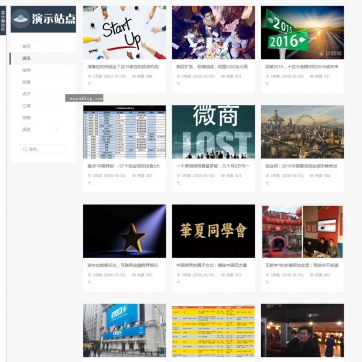Click the clock icon under the 2015/2016 road sign article
The width and height of the screenshot is (362, 362).
(x=267, y=76)
